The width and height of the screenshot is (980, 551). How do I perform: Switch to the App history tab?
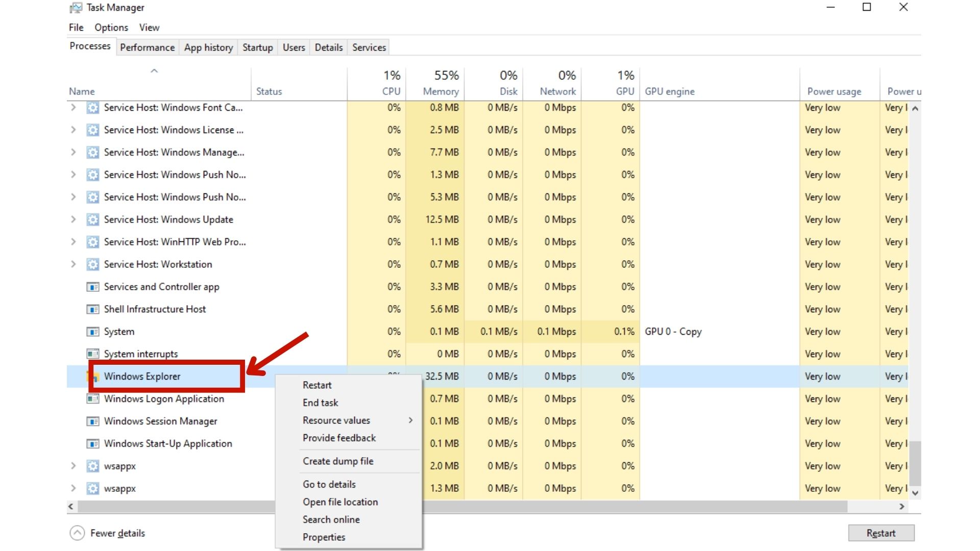pos(208,47)
